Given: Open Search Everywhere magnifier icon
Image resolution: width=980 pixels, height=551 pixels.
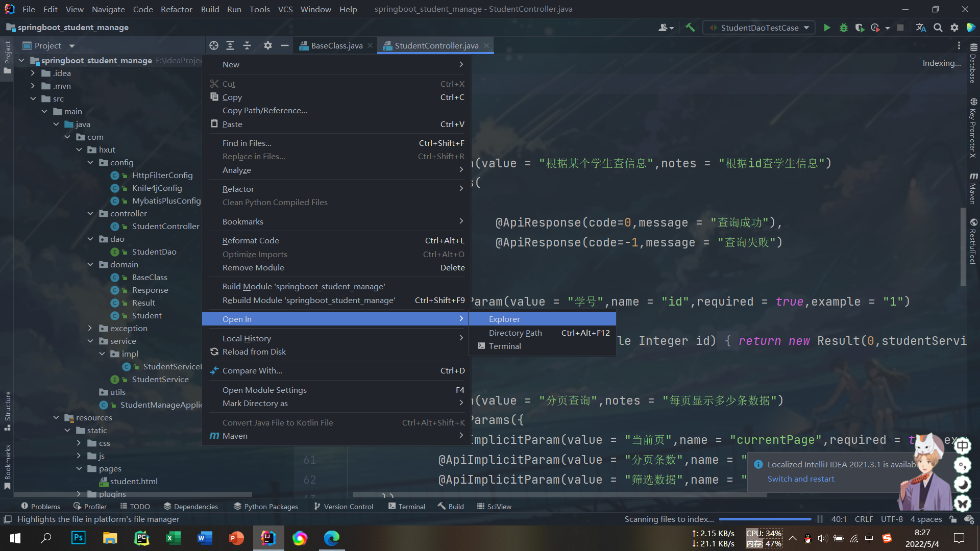Looking at the screenshot, I should point(938,28).
